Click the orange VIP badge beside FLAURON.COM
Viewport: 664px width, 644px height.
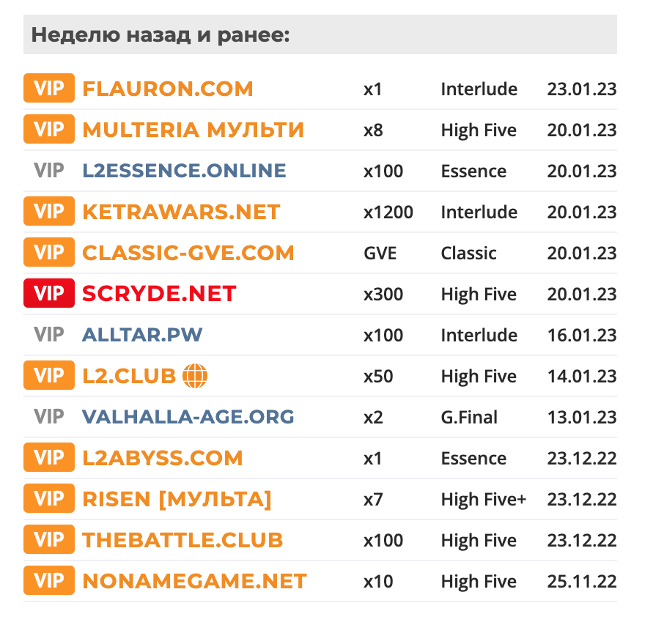point(49,88)
